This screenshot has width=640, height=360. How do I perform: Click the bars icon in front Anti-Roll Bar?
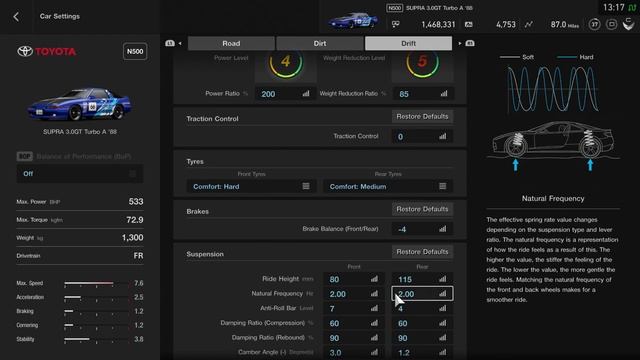click(374, 309)
